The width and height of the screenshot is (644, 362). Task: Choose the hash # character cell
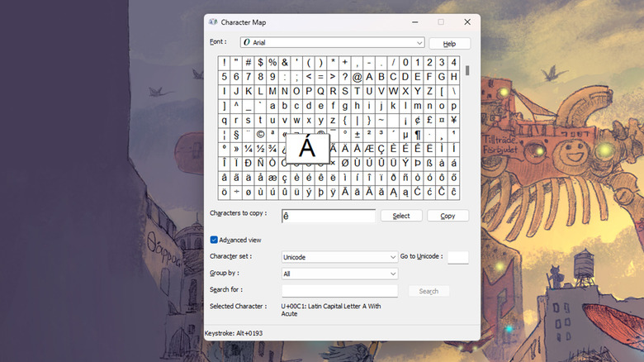[249, 63]
